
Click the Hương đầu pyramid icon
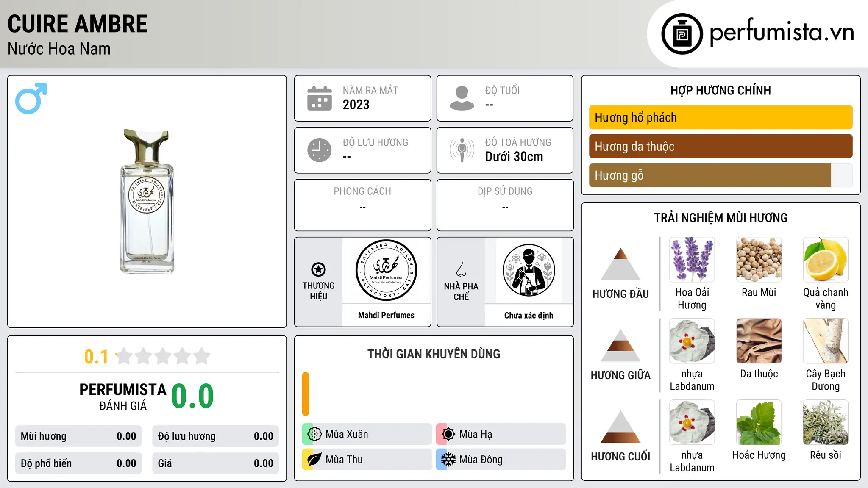pos(620,264)
